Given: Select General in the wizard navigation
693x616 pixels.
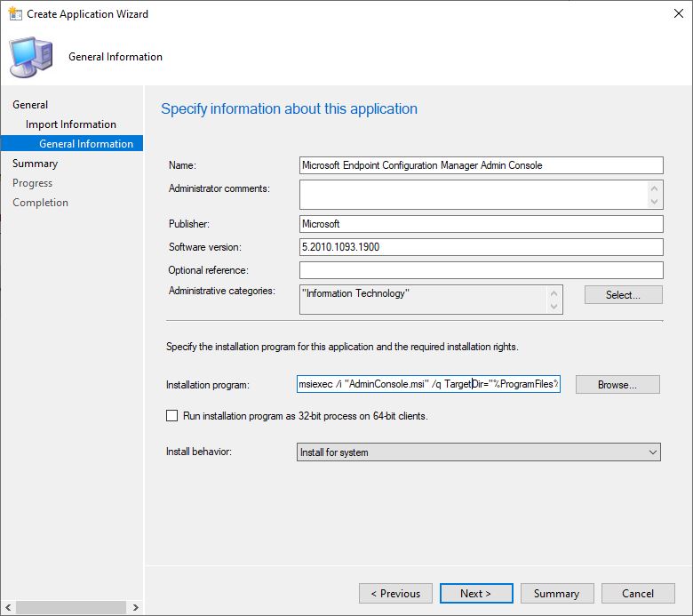Looking at the screenshot, I should point(30,105).
